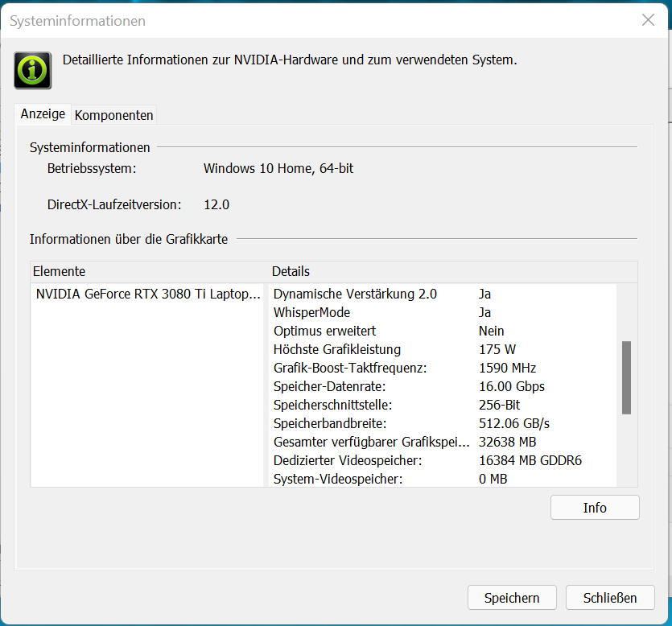
Task: Select NVIDIA GeForce RTX 3080 Ti Laptop entry
Action: (148, 294)
